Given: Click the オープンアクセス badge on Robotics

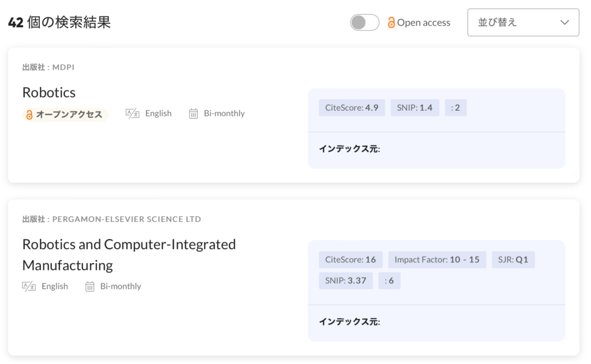Looking at the screenshot, I should [65, 114].
